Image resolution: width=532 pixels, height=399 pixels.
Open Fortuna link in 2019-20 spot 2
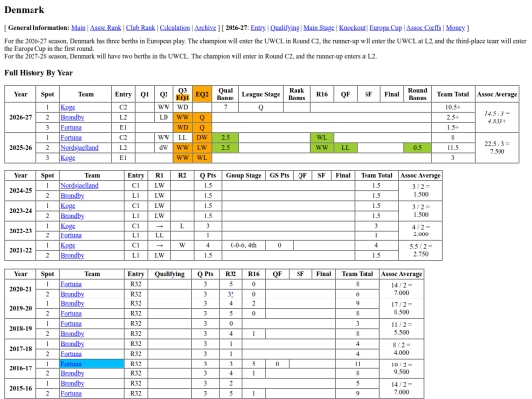[71, 313]
